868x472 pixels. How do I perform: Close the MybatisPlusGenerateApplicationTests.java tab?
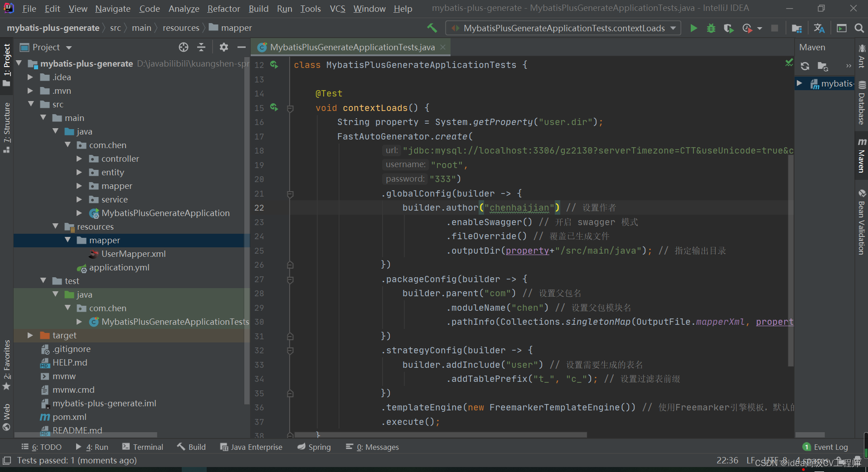pyautogui.click(x=443, y=47)
